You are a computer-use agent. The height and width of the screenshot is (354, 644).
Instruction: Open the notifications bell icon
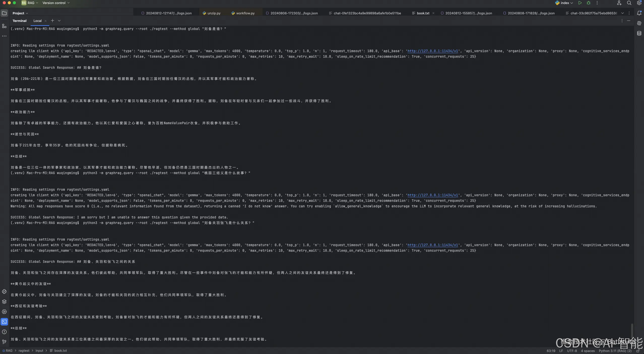[639, 13]
